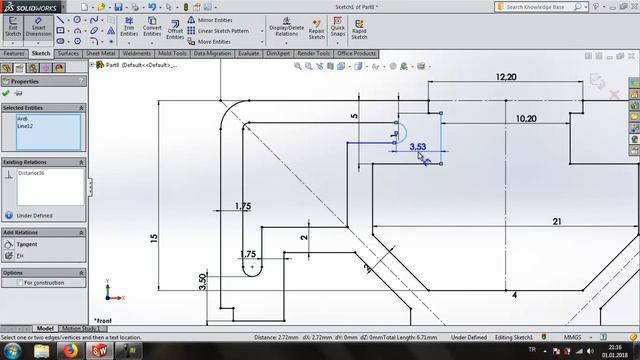Select Distance36 in Existing Relations list

[x=31, y=173]
